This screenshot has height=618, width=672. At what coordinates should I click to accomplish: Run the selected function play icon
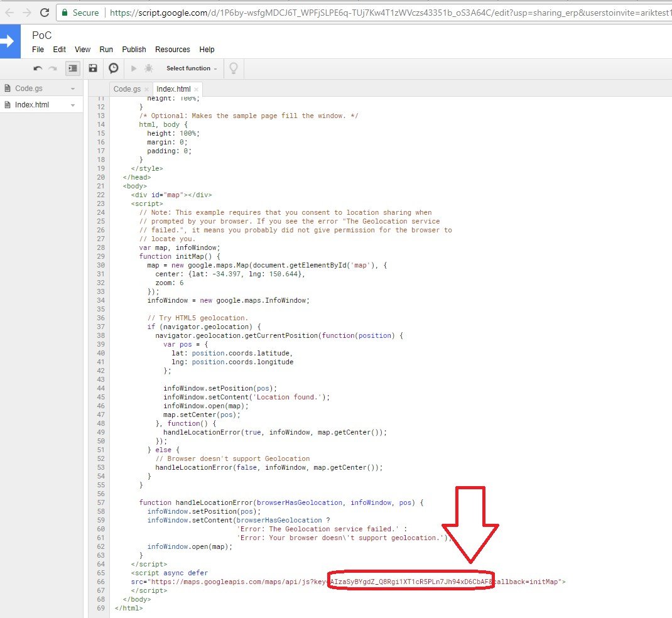pyautogui.click(x=134, y=68)
